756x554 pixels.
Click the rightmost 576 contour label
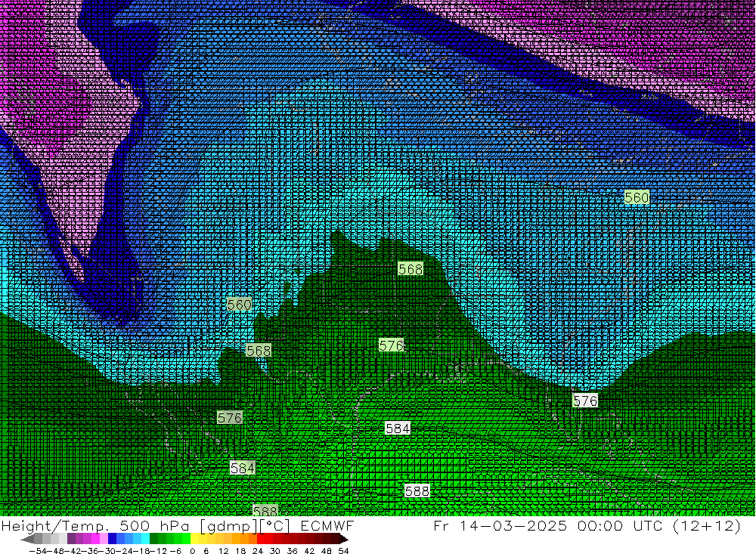pos(585,401)
